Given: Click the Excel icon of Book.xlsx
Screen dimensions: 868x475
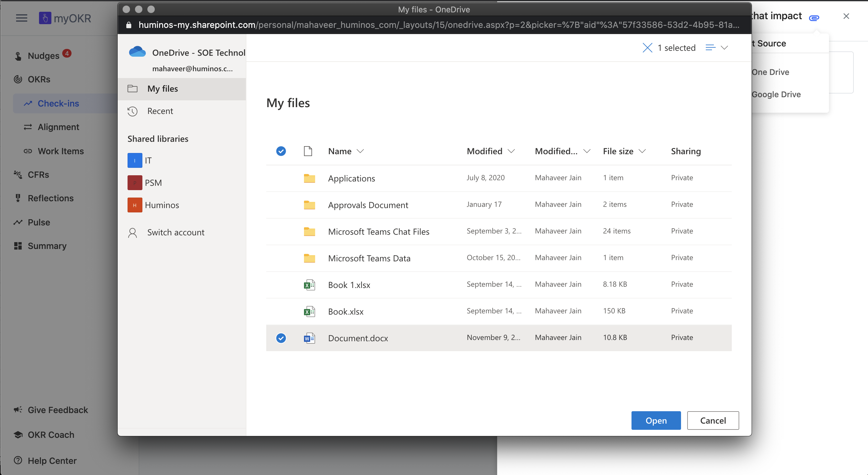Looking at the screenshot, I should (x=309, y=311).
